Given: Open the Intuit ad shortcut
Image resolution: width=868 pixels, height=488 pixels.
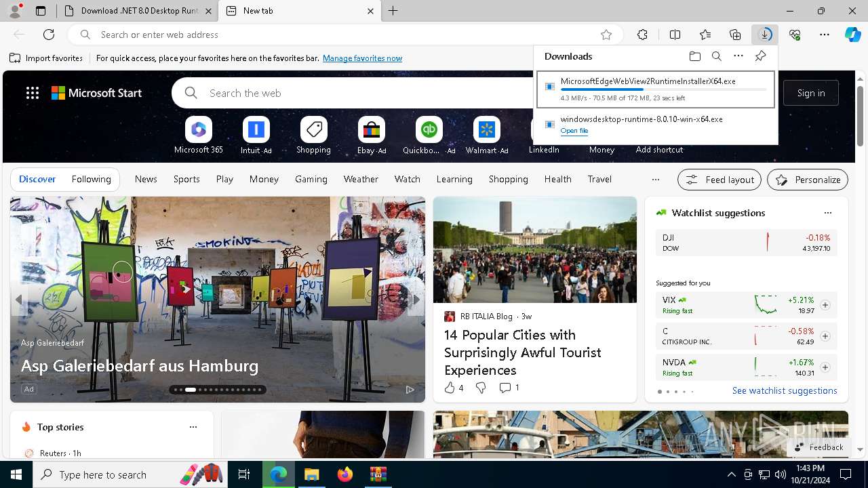Looking at the screenshot, I should pos(256,135).
